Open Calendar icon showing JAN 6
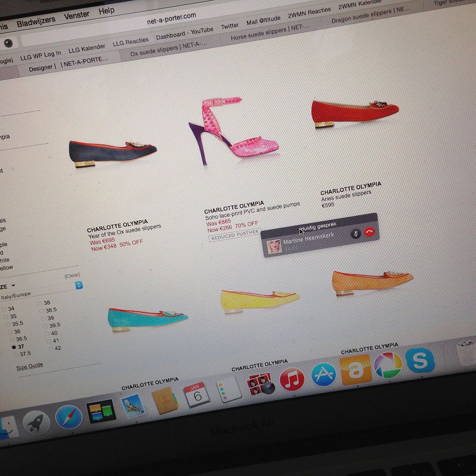Viewport: 476px width, 476px height. click(x=197, y=394)
